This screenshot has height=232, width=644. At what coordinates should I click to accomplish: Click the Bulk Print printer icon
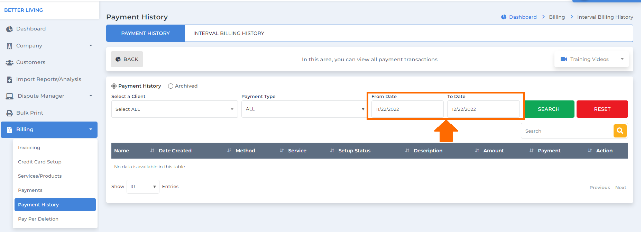click(9, 113)
